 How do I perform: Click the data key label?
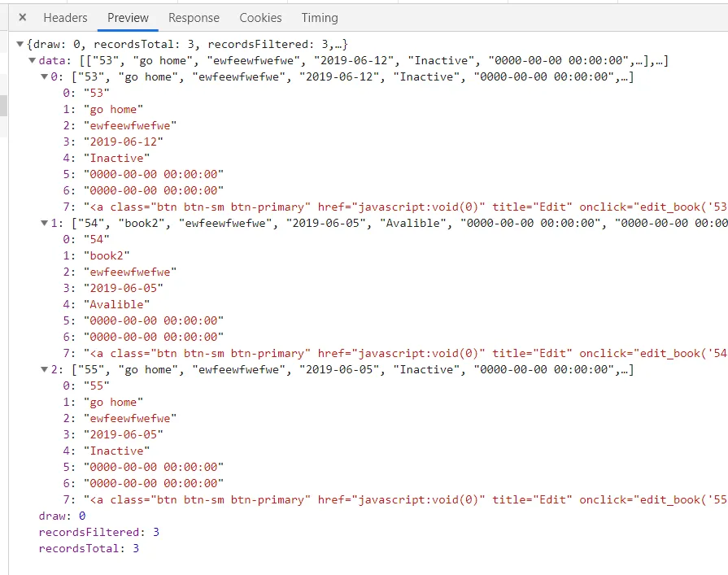(x=51, y=60)
